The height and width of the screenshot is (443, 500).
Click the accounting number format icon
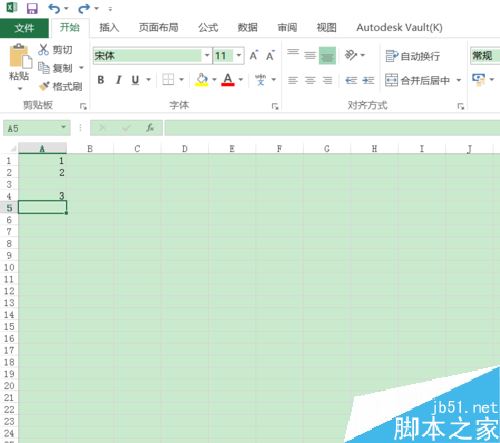tap(479, 80)
